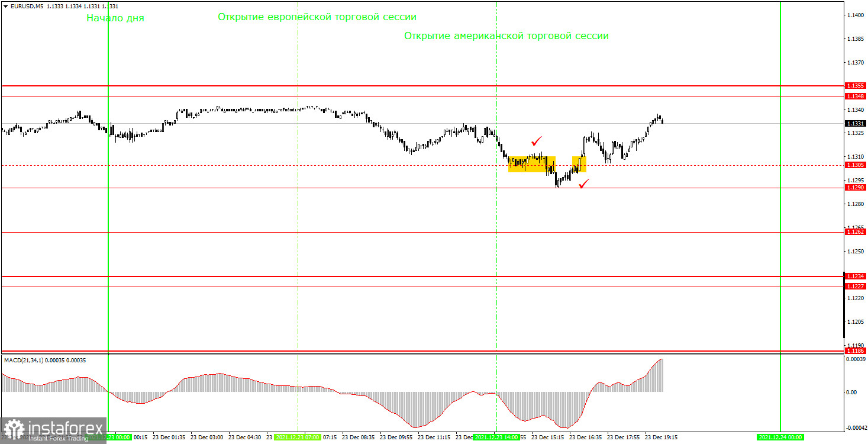Click the 23 Dec 01:35 time axis label

169,437
